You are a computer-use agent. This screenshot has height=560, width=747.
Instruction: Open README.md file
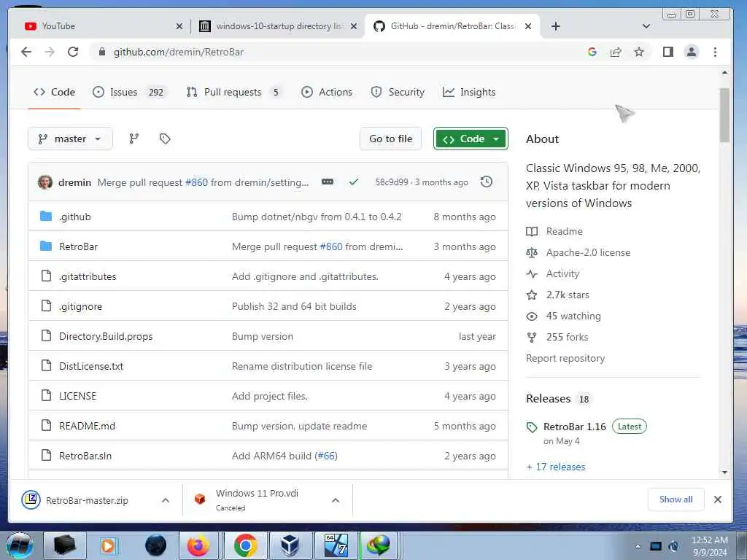pyautogui.click(x=88, y=426)
